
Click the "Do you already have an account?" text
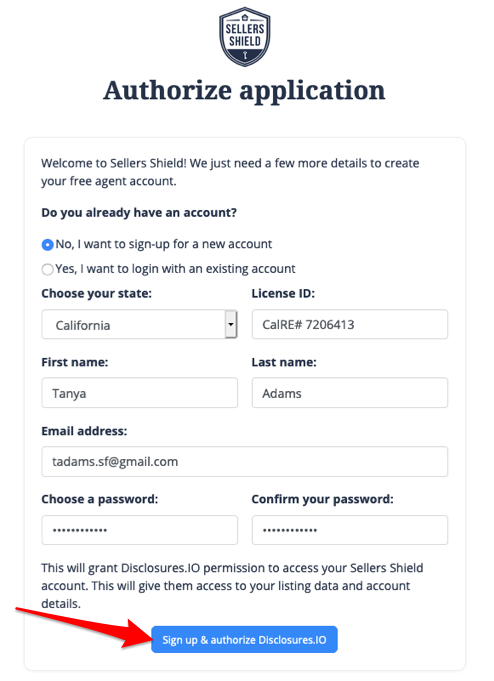coord(139,213)
